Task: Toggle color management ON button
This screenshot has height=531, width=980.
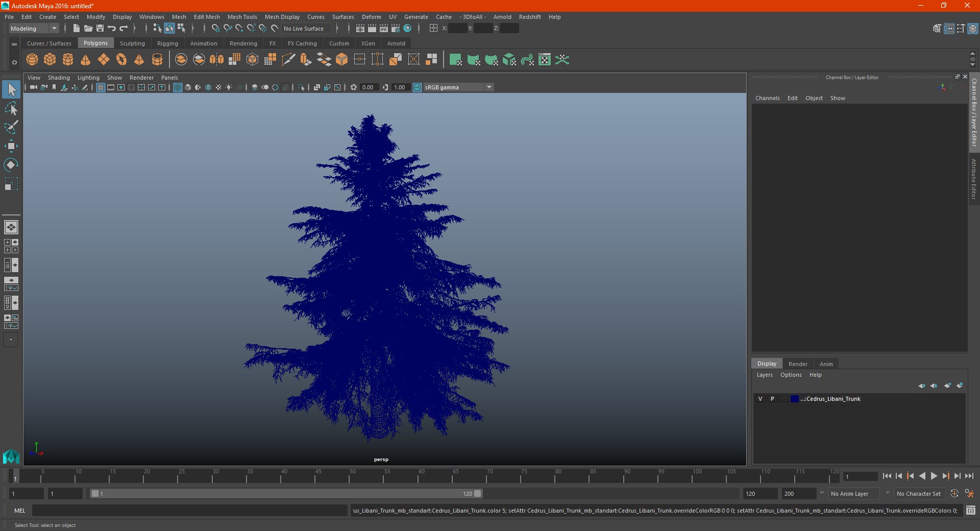Action: click(x=417, y=87)
